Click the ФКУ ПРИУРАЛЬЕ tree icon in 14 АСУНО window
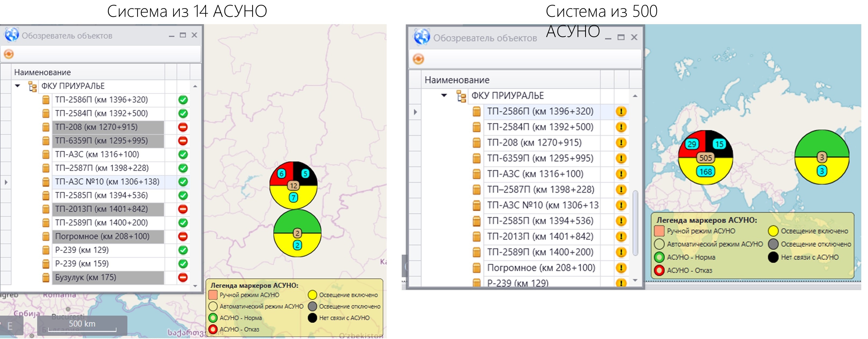This screenshot has height=339, width=868. (x=32, y=86)
